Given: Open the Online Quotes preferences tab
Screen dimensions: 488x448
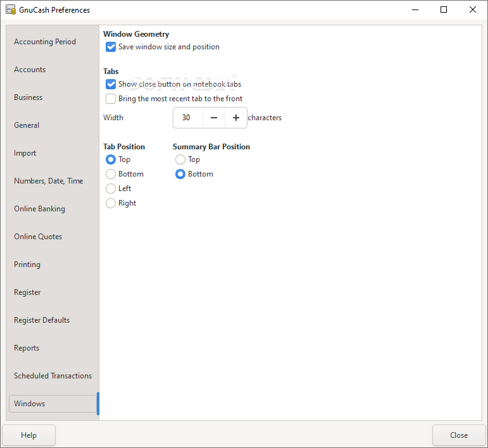Looking at the screenshot, I should coord(51,237).
